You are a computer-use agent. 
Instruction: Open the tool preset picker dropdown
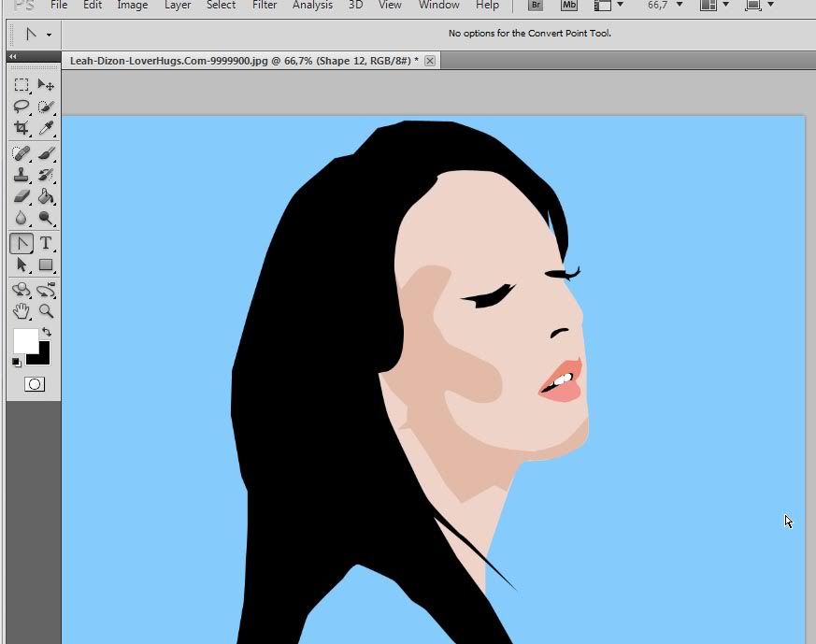coord(49,35)
